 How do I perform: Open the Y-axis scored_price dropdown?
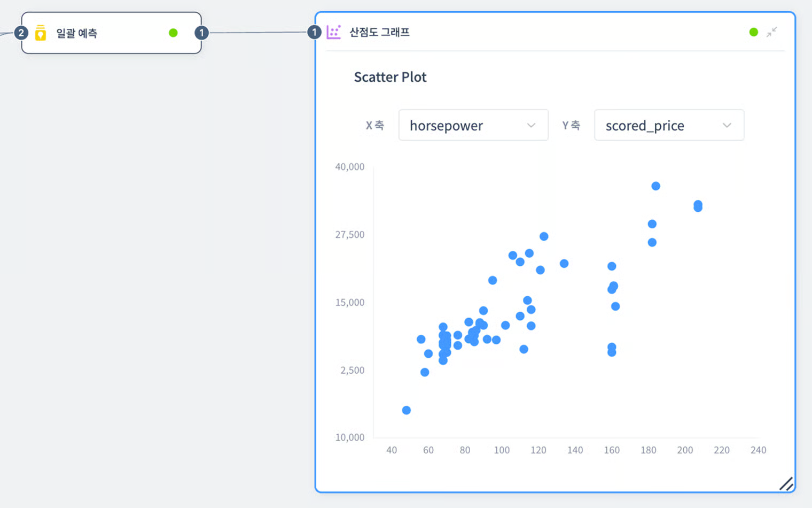[668, 125]
